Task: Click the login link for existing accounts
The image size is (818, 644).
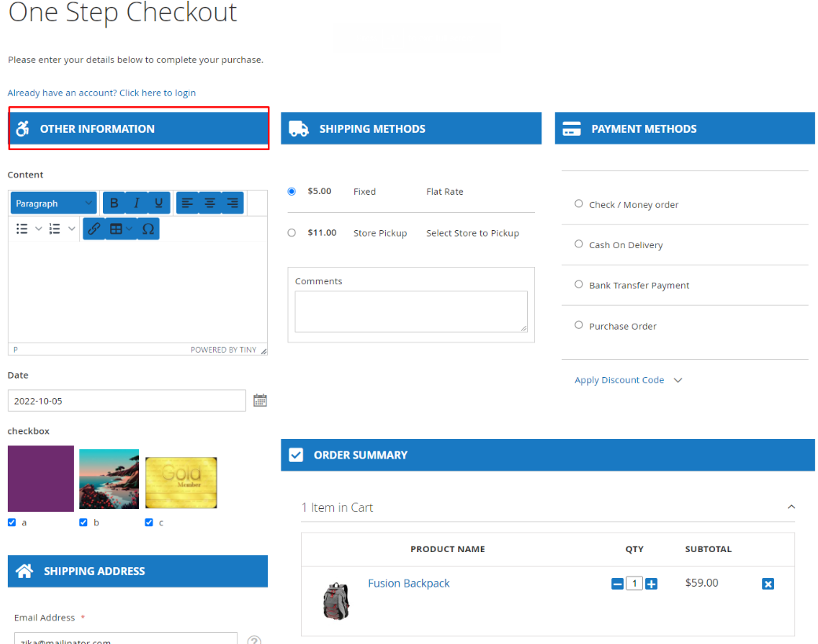Action: tap(101, 93)
